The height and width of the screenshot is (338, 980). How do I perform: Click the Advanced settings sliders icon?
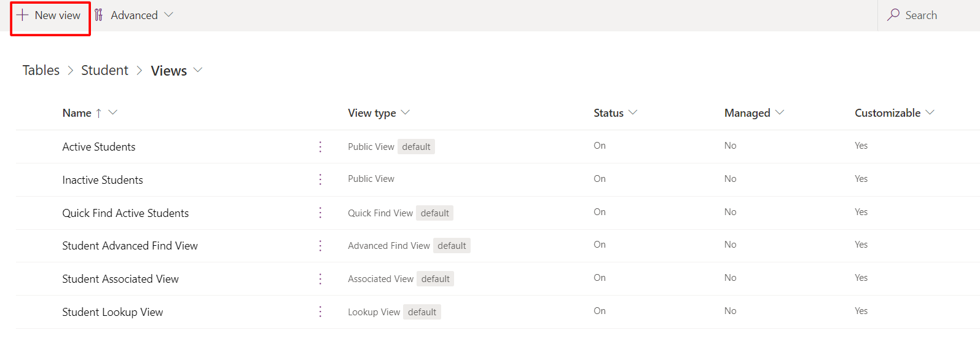click(x=99, y=15)
